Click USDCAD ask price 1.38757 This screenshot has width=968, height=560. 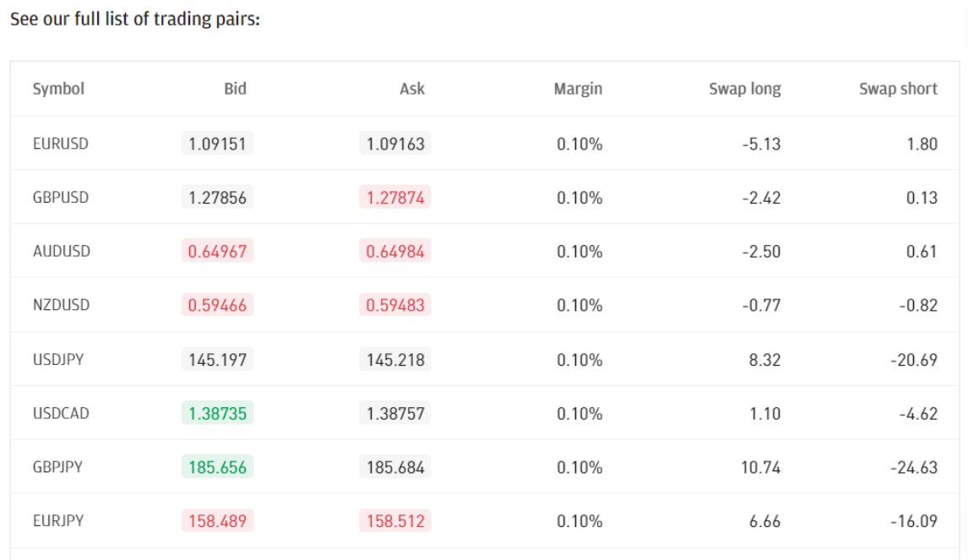(395, 413)
